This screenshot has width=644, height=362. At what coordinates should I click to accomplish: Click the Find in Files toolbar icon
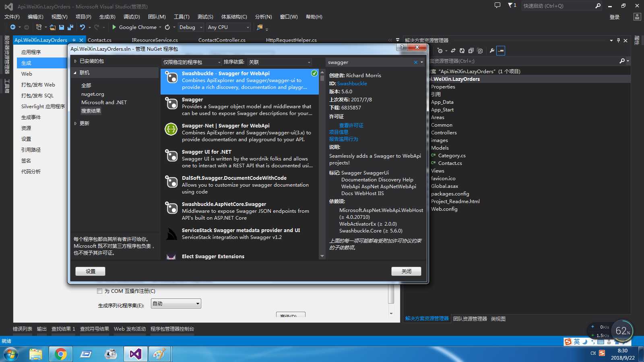point(260,27)
